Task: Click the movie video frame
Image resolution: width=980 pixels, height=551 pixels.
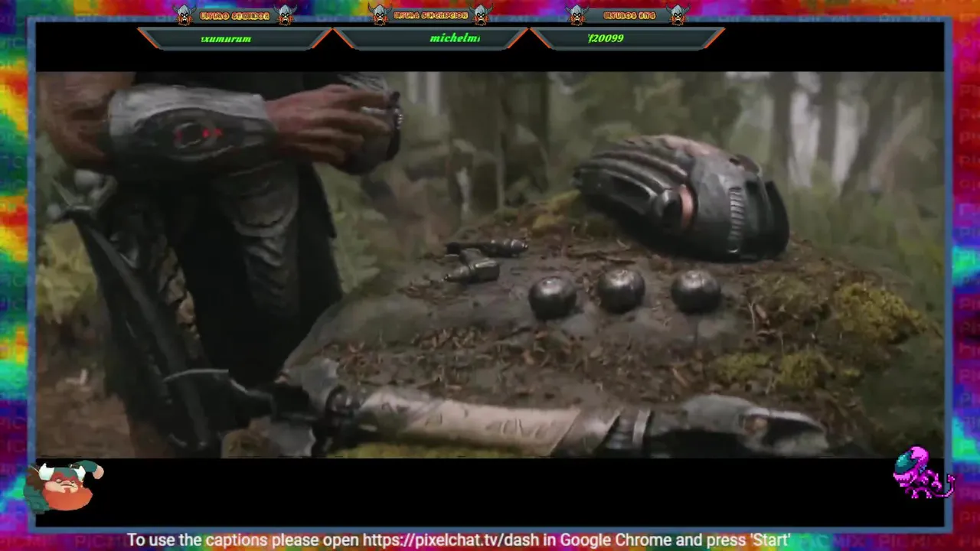Action: 490,265
